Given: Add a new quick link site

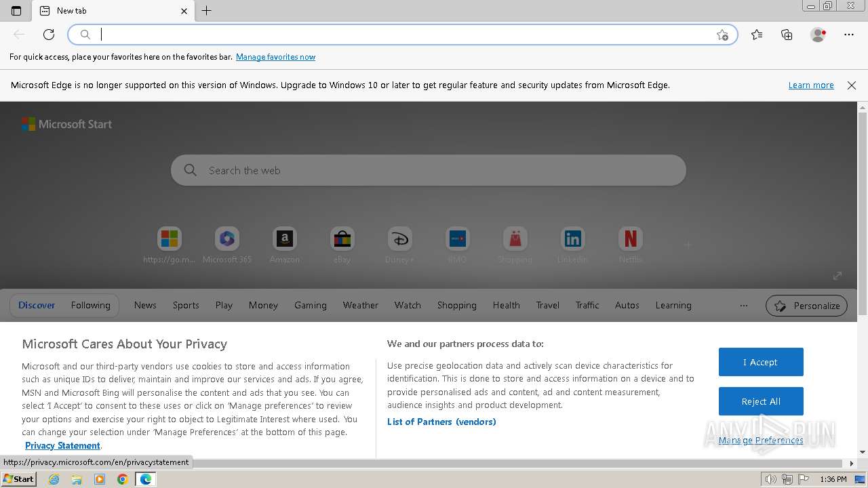Looking at the screenshot, I should point(688,245).
